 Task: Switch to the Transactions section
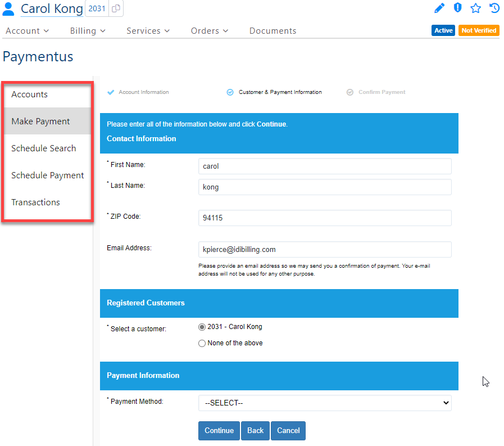click(x=35, y=202)
